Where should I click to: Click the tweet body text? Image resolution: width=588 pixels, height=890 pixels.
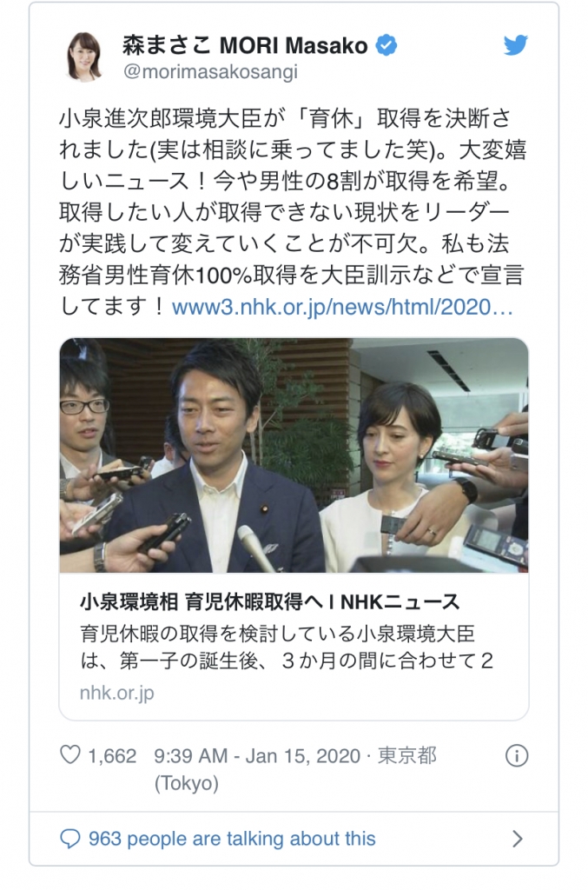(292, 212)
